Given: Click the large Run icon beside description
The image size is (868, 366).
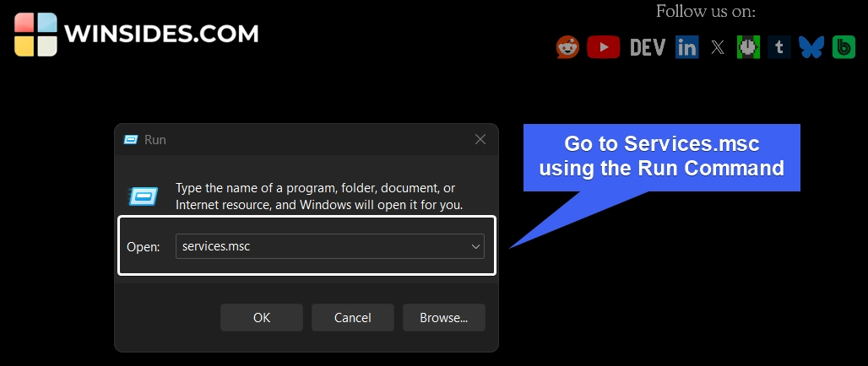Looking at the screenshot, I should click(x=142, y=196).
